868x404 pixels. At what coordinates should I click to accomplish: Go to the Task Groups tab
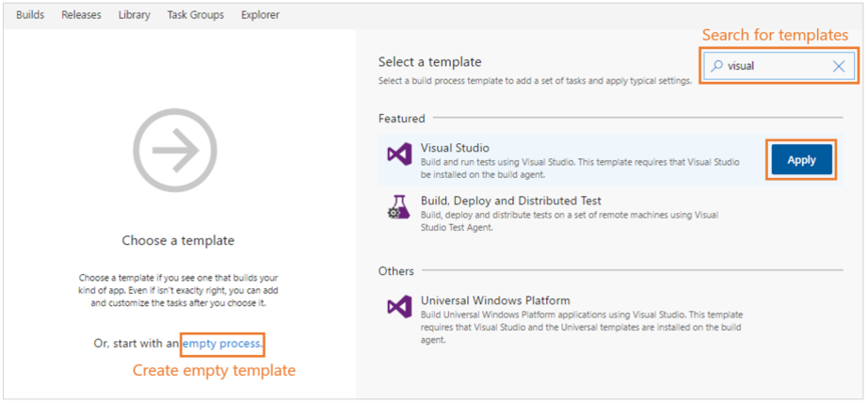click(x=196, y=15)
